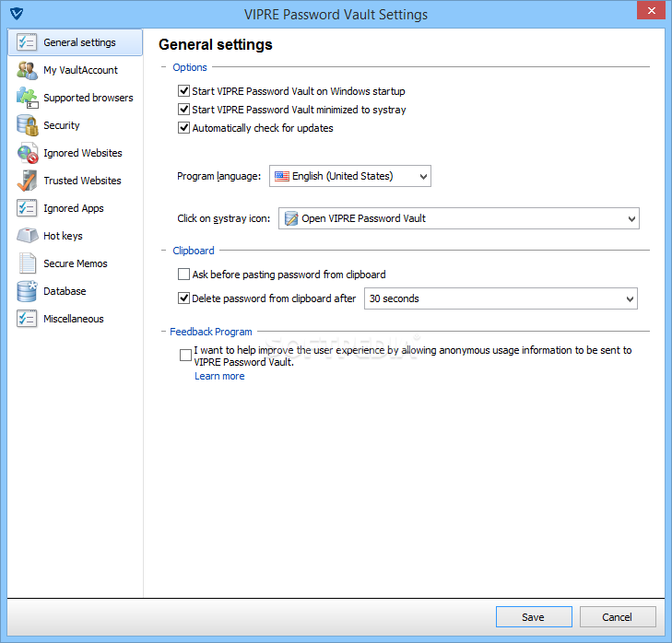Click the VIPRE Password Vault Settings title
Viewport: 672px width, 643px height.
pos(336,15)
